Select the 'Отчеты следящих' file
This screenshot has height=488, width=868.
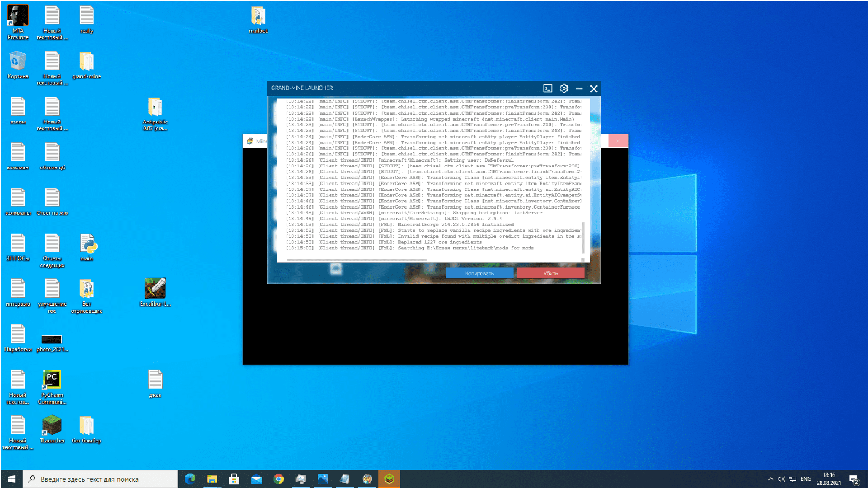tap(52, 251)
